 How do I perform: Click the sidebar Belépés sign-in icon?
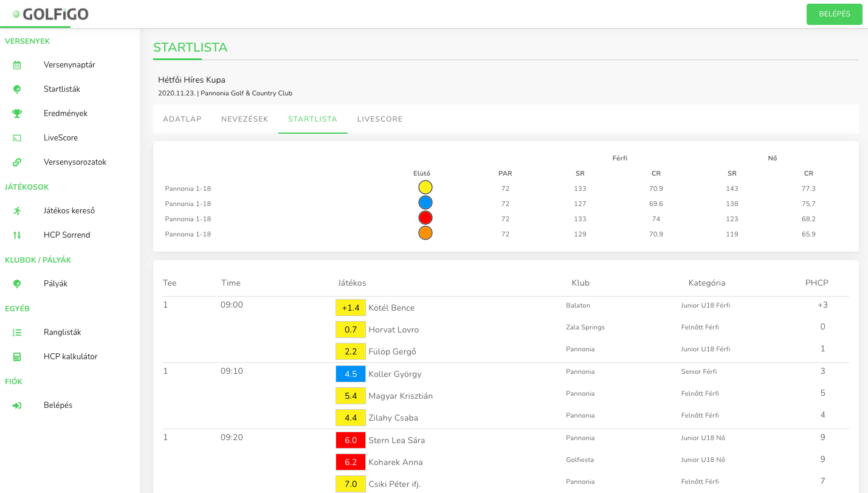(17, 405)
